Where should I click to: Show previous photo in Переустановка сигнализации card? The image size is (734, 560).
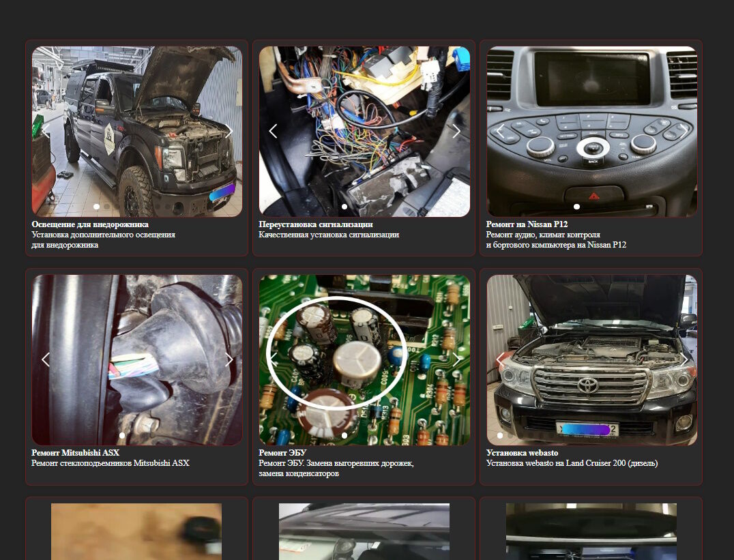click(274, 131)
